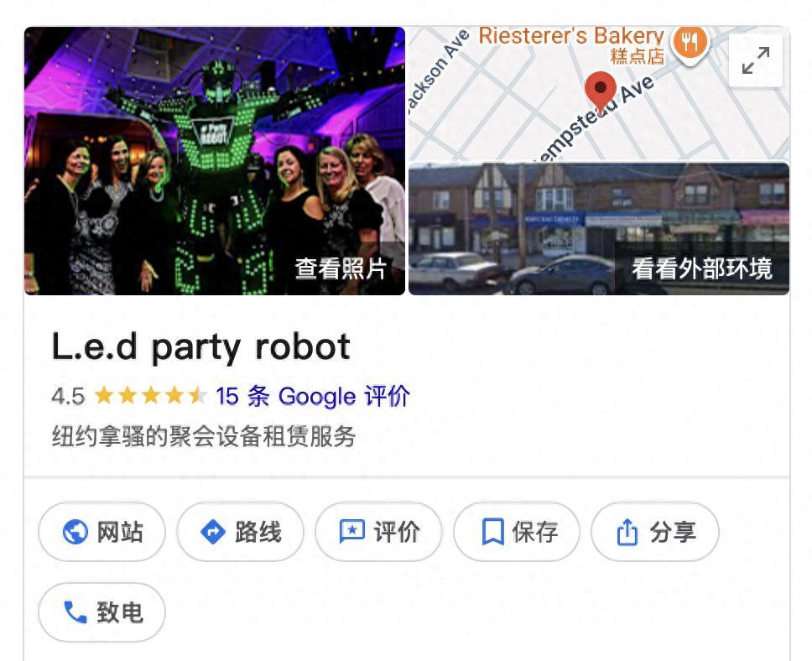Image resolution: width=812 pixels, height=661 pixels.
Task: Open the 15 条 Google 评价 reviews link
Action: [313, 396]
